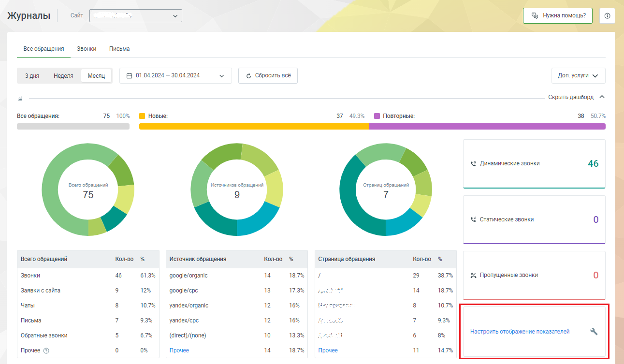624x364 pixels.
Task: Select the 3 дня period
Action: 32,76
